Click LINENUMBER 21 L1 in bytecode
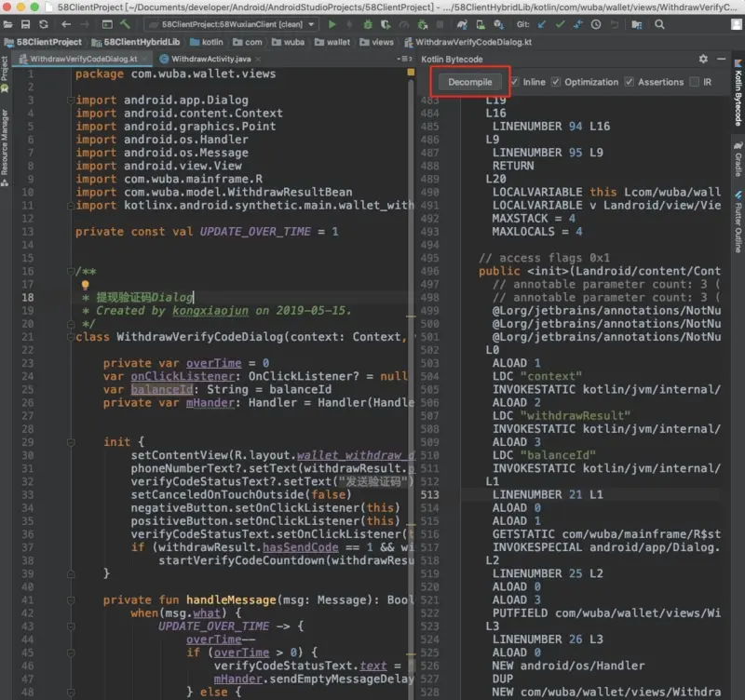Viewport: 745px width, 700px height. pos(548,494)
